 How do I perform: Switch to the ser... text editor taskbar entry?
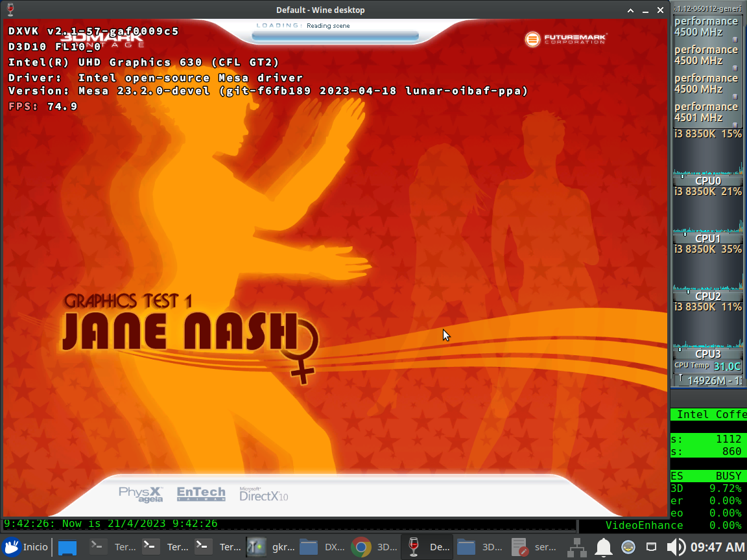pyautogui.click(x=533, y=547)
